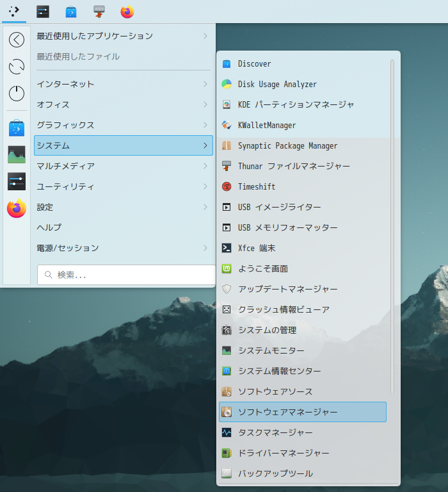Image resolution: width=448 pixels, height=492 pixels.
Task: Click the Disk Usage Analyzer pie icon
Action: pos(227,84)
